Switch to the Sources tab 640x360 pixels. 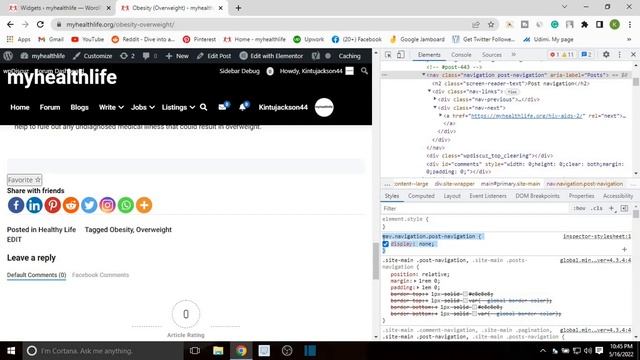[x=491, y=55]
